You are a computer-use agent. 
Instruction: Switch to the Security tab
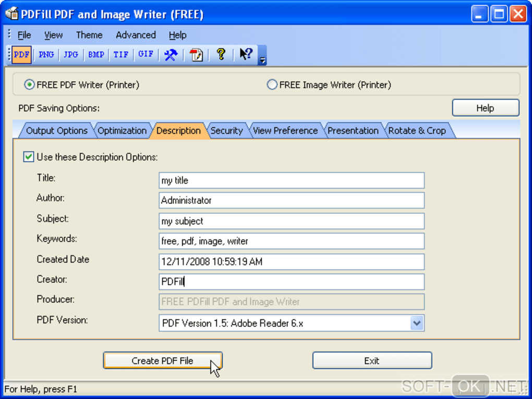tap(227, 130)
